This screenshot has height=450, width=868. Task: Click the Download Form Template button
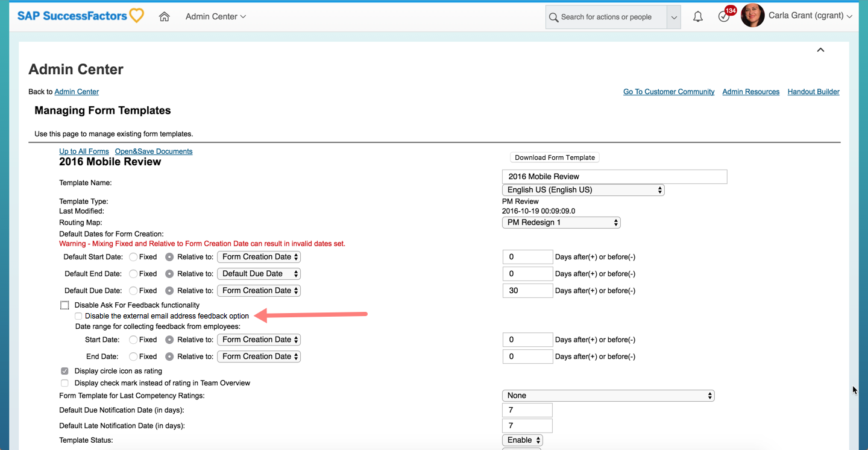point(555,157)
